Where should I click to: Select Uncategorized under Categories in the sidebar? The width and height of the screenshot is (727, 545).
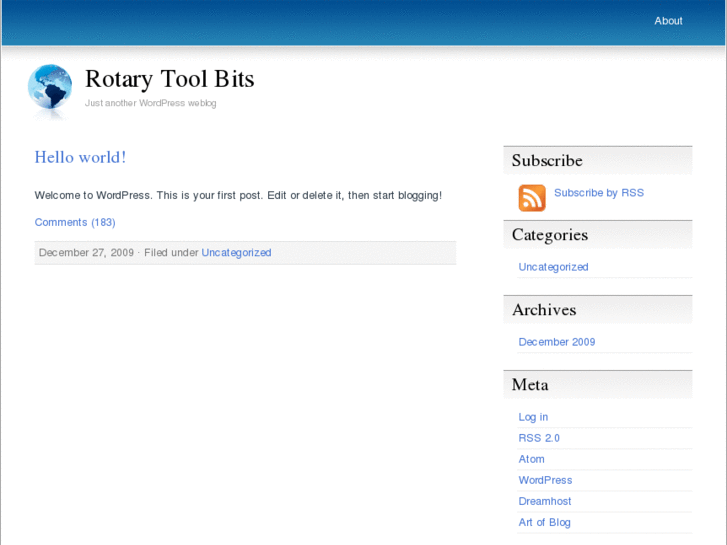pyautogui.click(x=553, y=267)
